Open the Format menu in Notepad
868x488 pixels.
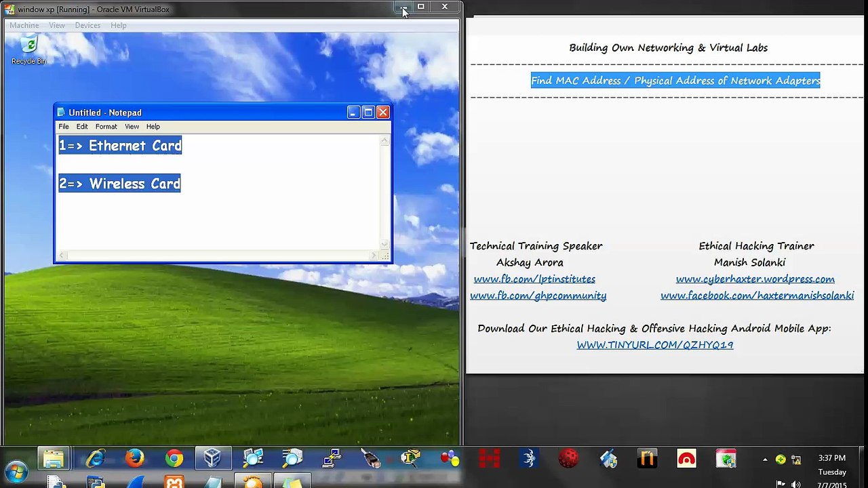click(106, 127)
